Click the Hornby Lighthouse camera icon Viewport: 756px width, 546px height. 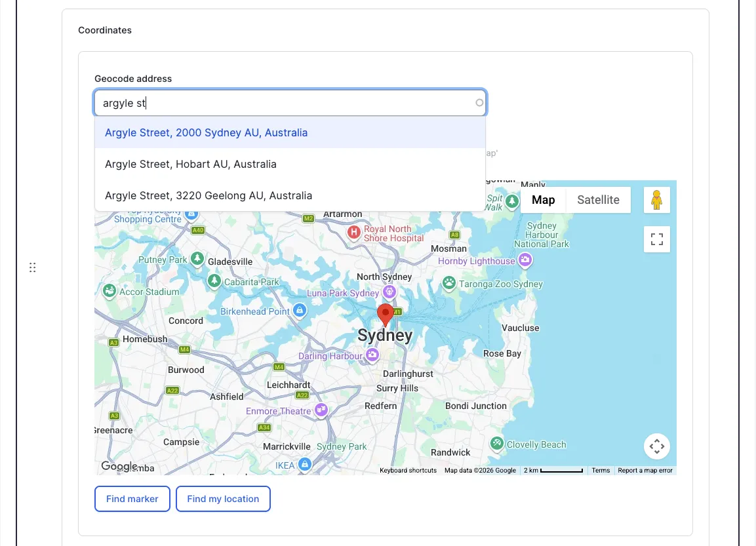click(525, 260)
